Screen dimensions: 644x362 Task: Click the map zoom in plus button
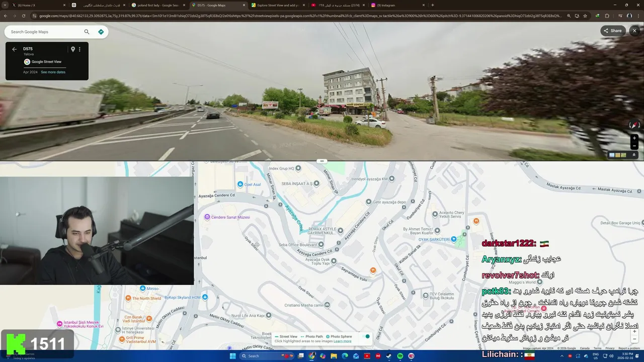tap(634, 331)
